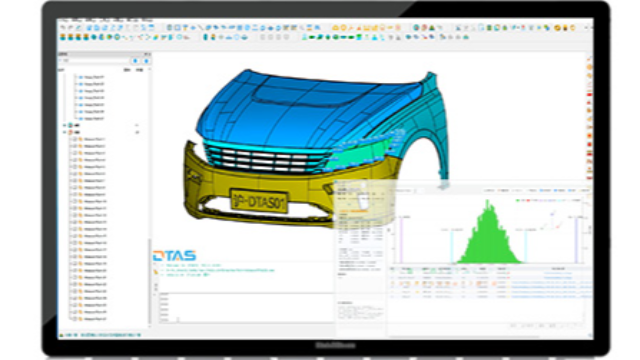Image resolution: width=640 pixels, height=360 pixels.
Task: Select the pencil edit icon beside Redo
Action: tap(78, 28)
